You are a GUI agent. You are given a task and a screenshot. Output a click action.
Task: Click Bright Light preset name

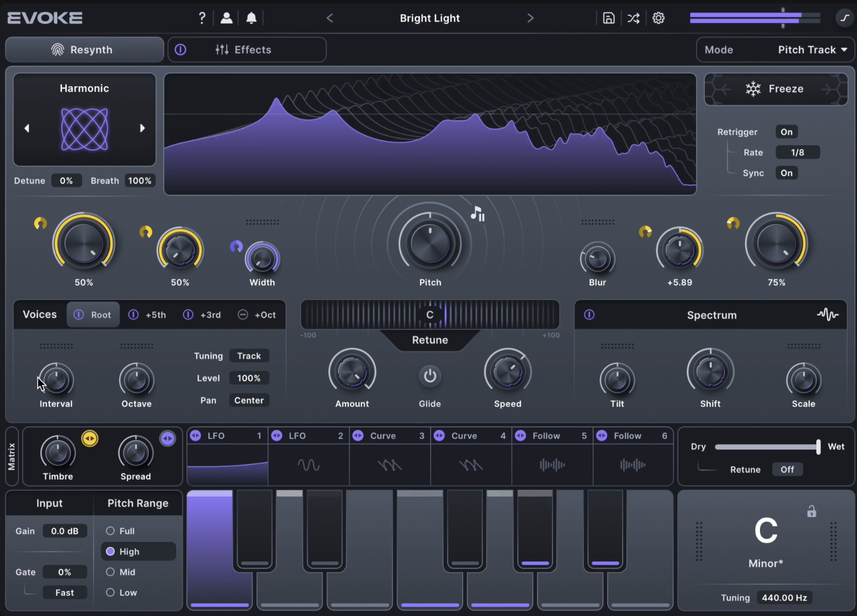pyautogui.click(x=430, y=18)
